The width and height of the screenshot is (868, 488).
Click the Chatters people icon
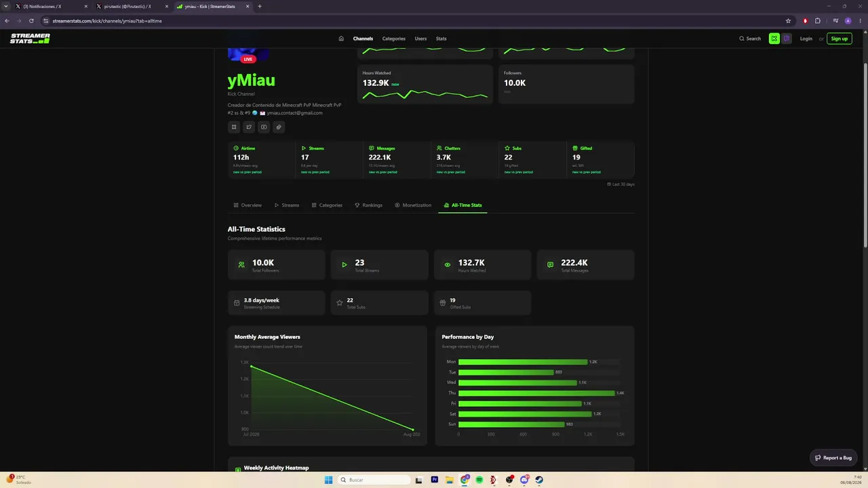439,148
